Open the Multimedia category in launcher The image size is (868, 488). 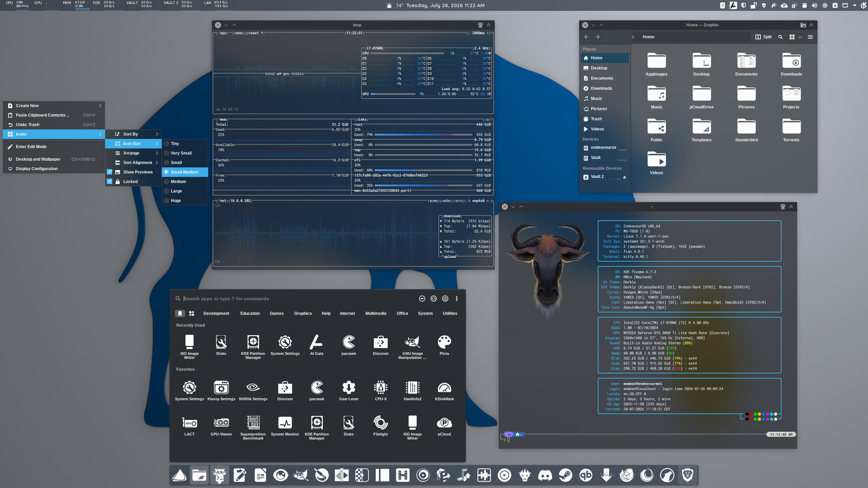click(376, 313)
